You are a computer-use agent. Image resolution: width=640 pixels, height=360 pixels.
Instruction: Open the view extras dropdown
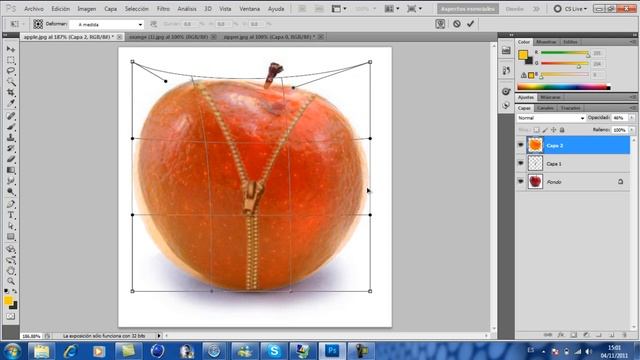(339, 9)
